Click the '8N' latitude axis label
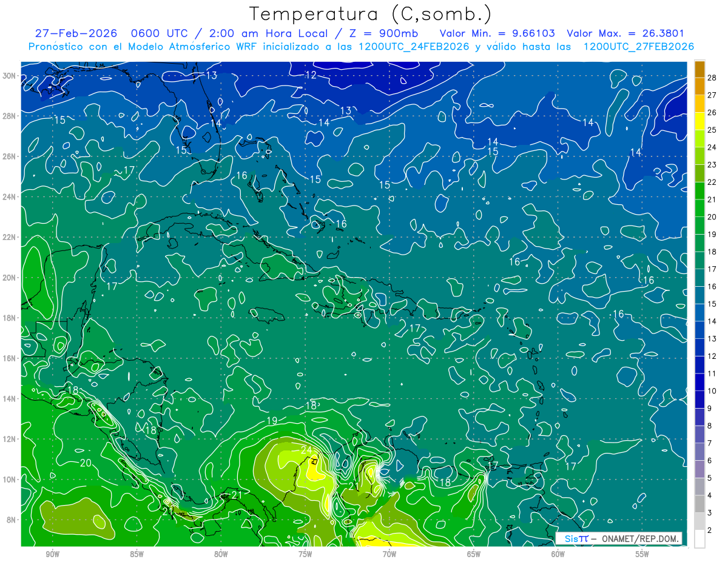Screen dimensions: 728x562 pyautogui.click(x=12, y=520)
